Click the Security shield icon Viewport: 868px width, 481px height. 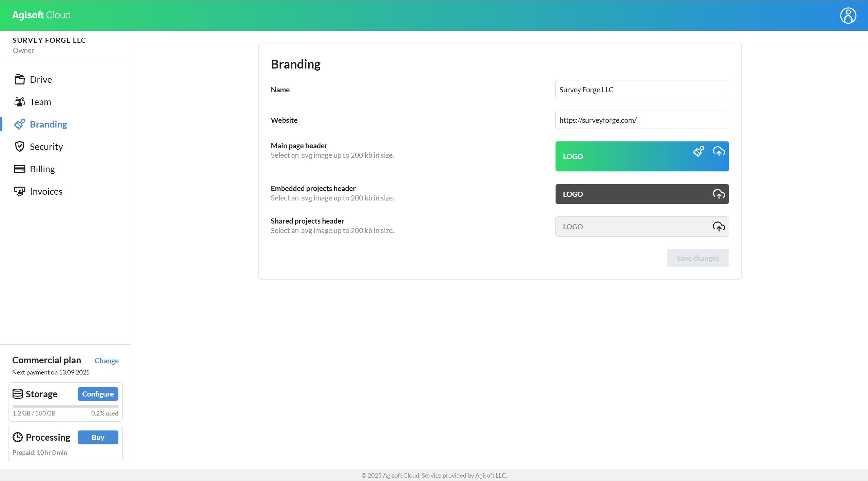click(20, 147)
